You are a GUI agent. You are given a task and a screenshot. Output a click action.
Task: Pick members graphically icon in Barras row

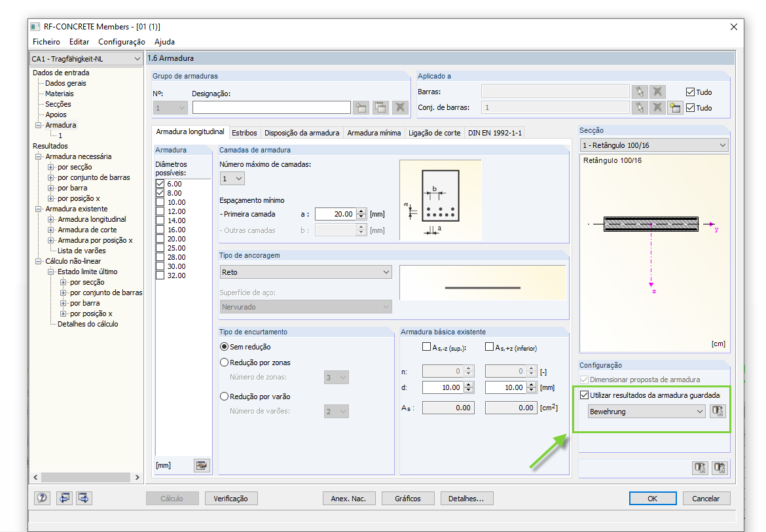click(x=640, y=91)
